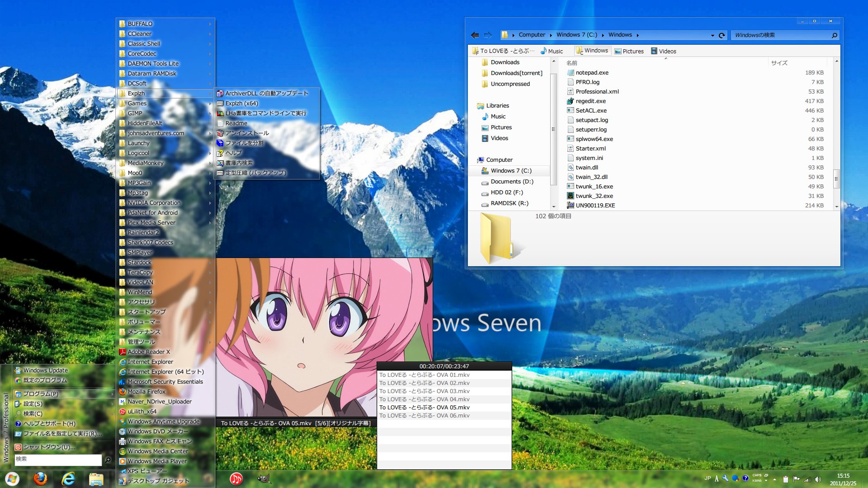This screenshot has height=488, width=868.
Task: Select the Music tab in Explorer
Action: coord(552,51)
